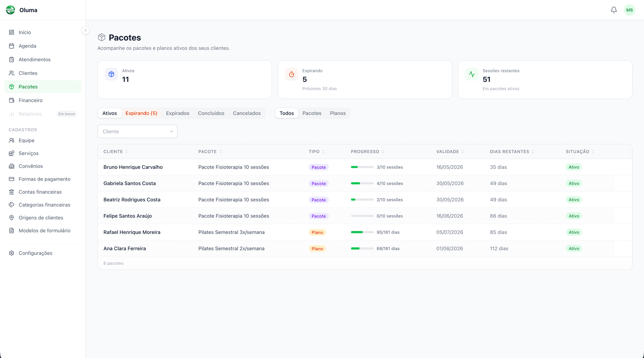Click the notifications bell icon
The width and height of the screenshot is (644, 358).
pos(614,10)
